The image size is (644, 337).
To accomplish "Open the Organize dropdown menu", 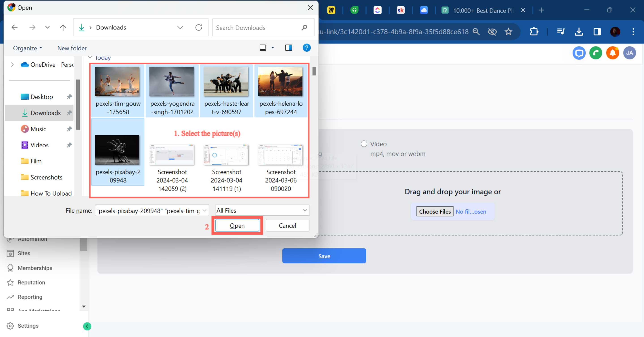I will coord(28,48).
